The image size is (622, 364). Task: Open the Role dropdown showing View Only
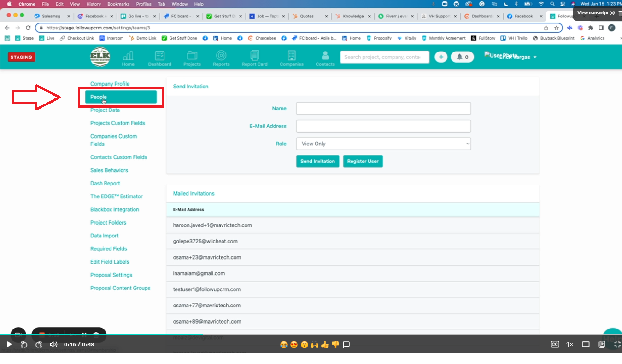pyautogui.click(x=383, y=144)
